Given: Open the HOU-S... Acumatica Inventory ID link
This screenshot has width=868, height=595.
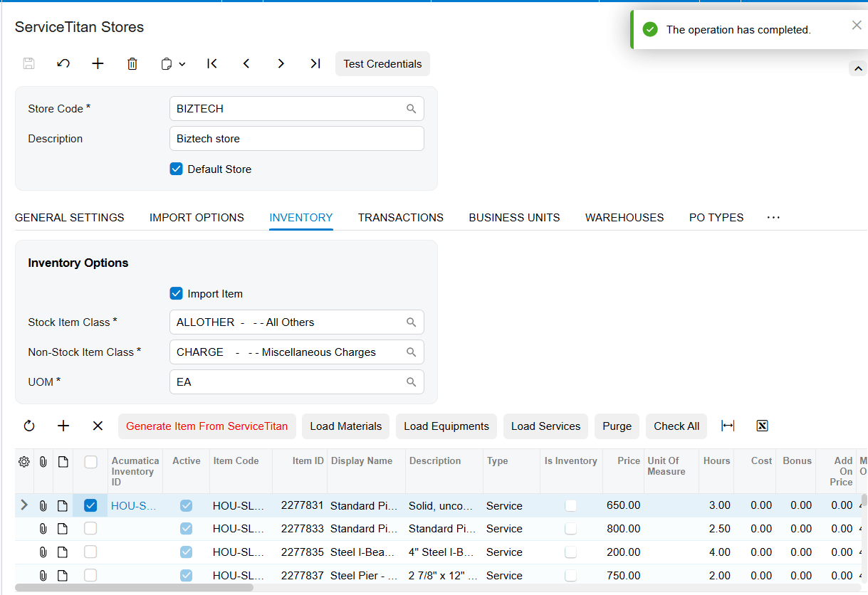Looking at the screenshot, I should pos(135,506).
